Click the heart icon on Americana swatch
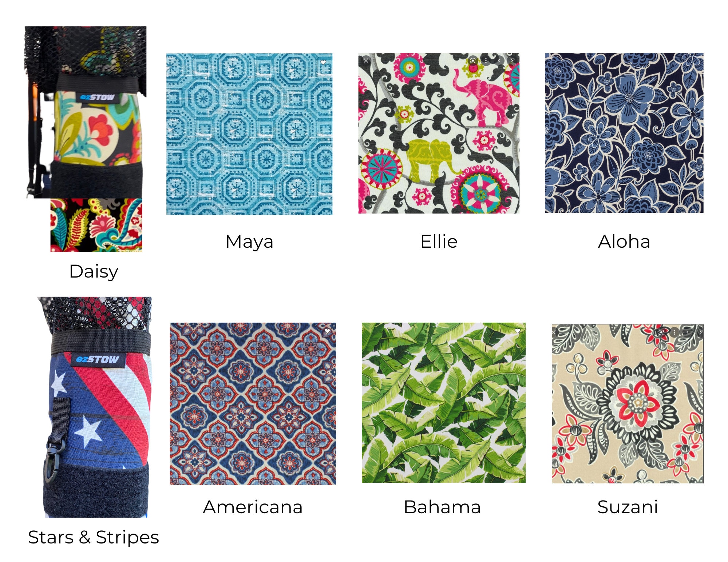 point(327,331)
